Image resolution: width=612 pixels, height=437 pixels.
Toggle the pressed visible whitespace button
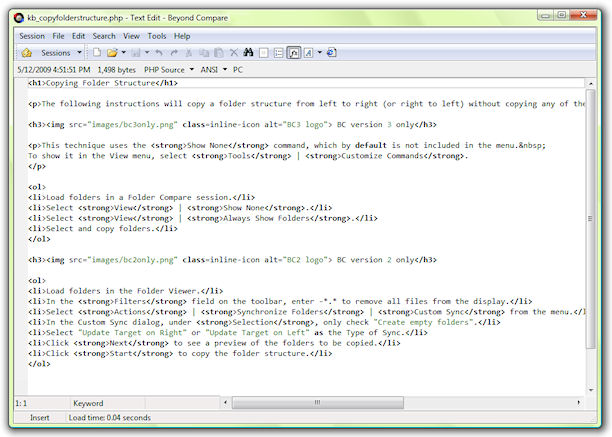pos(296,52)
